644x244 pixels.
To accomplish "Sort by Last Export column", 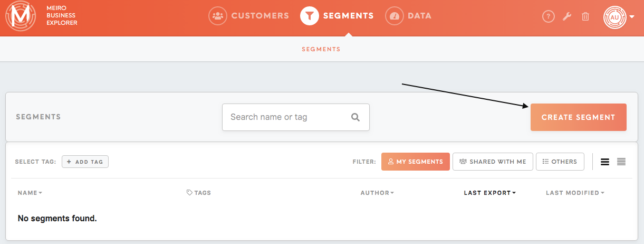I will 490,193.
